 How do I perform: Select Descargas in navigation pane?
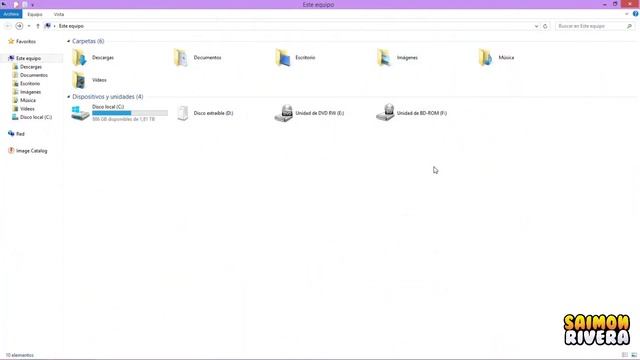pyautogui.click(x=31, y=67)
